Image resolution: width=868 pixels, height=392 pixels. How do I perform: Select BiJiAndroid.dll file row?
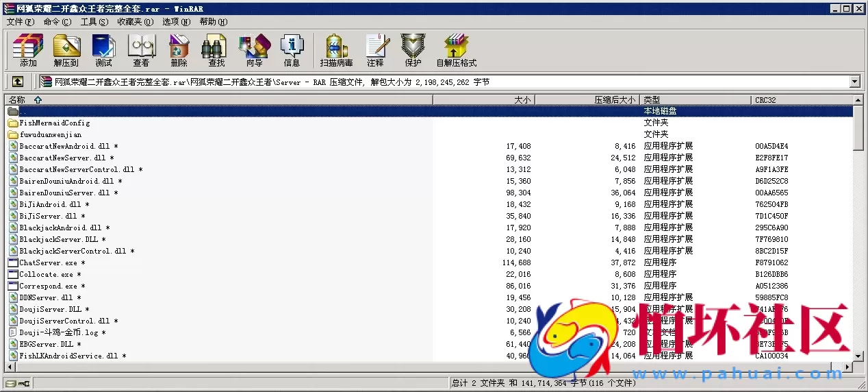coord(429,204)
